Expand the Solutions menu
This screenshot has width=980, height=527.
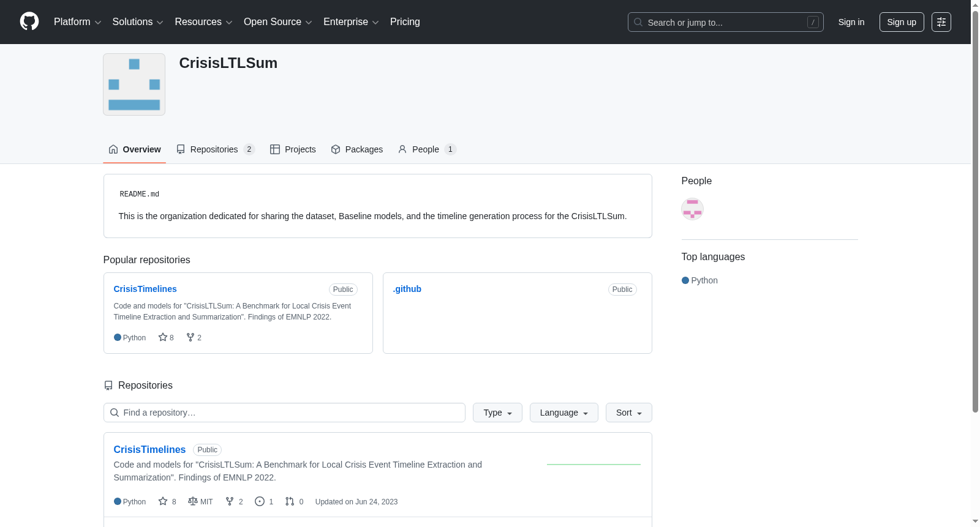click(138, 22)
